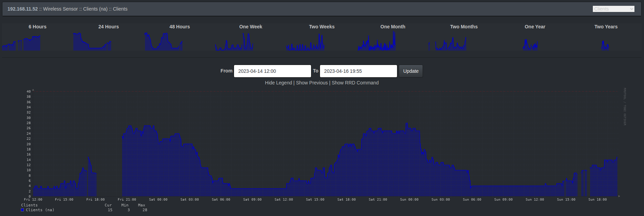Click the To date input field

point(358,71)
